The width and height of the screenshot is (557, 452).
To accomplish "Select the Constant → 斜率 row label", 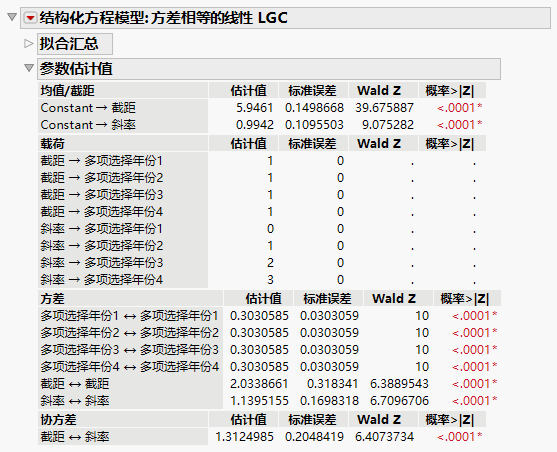I will 88,125.
